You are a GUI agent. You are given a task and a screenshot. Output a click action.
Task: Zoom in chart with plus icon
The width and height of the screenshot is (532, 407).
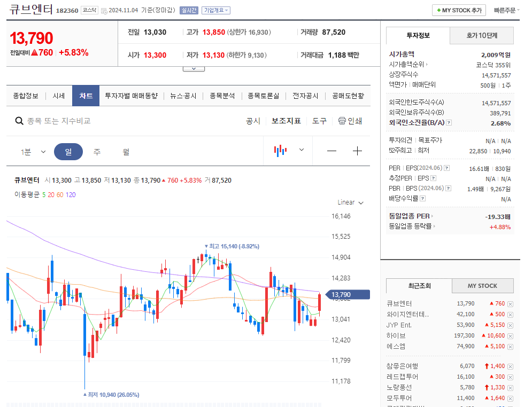[357, 151]
